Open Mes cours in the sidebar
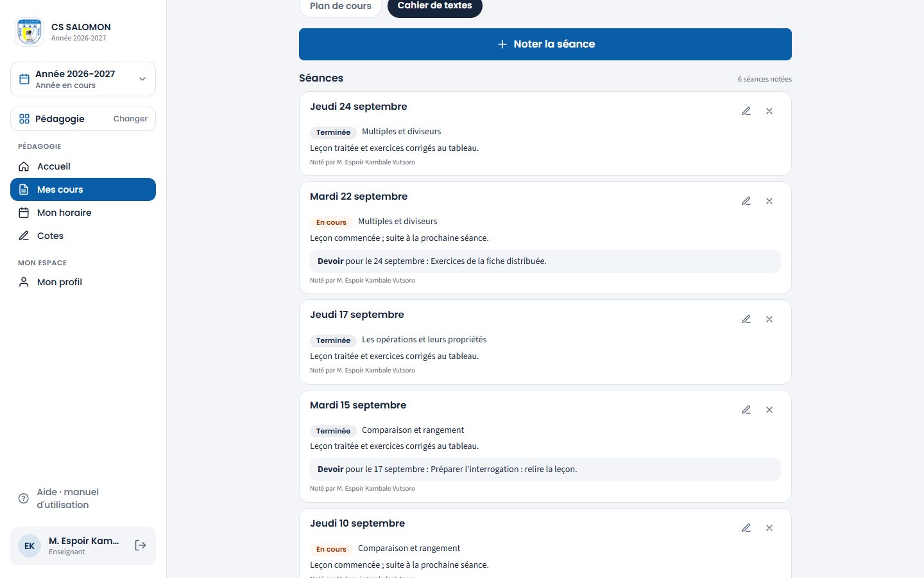Image resolution: width=924 pixels, height=578 pixels. click(83, 189)
